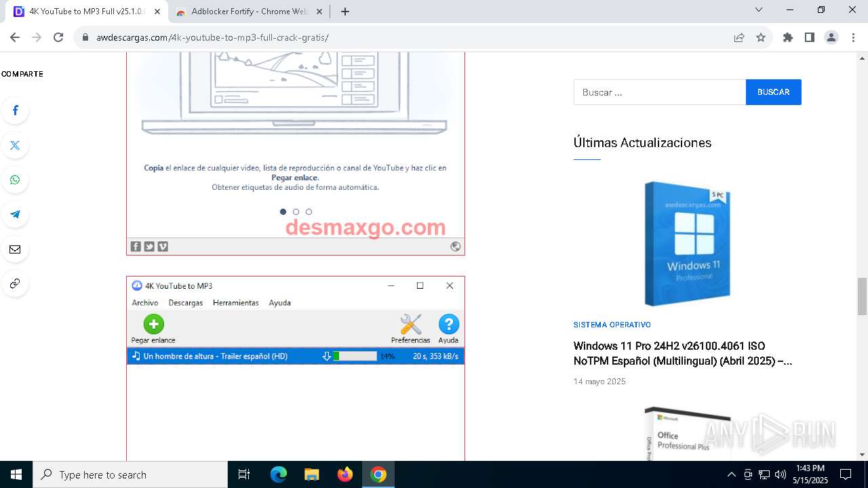Click the address bar URL
868x488 pixels.
(x=212, y=37)
